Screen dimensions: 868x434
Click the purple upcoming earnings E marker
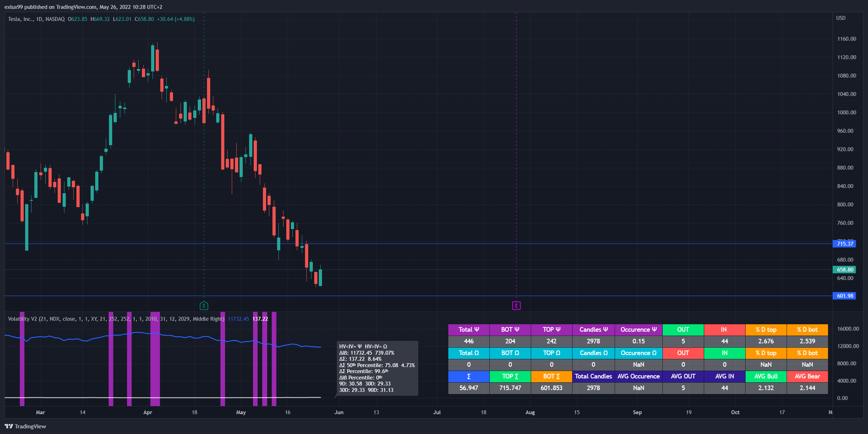[x=516, y=305]
